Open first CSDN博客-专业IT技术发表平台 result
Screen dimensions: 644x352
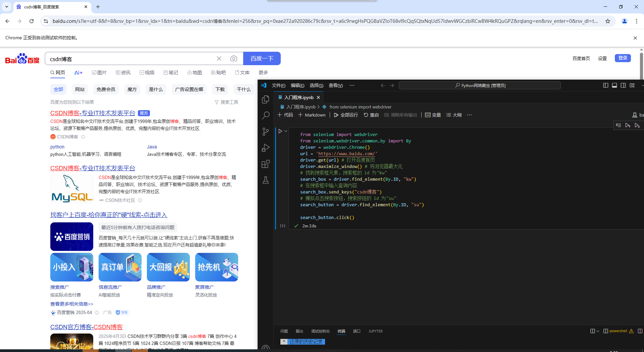[93, 113]
